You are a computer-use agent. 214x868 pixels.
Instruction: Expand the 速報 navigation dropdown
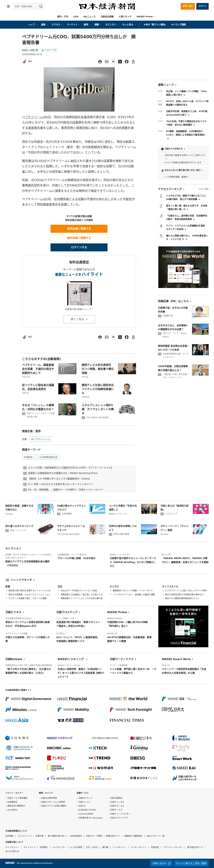coord(44,25)
